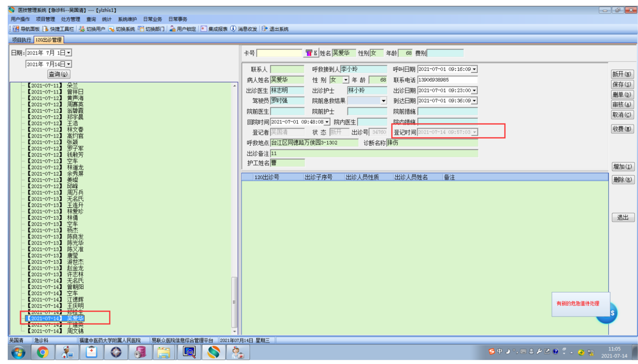Open the Windows Start menu
638x364 pixels.
[18, 352]
